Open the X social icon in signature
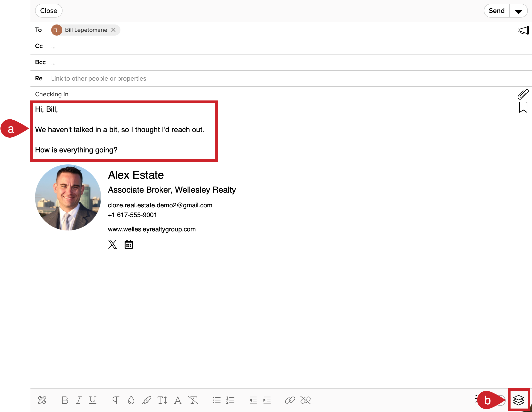 (112, 244)
